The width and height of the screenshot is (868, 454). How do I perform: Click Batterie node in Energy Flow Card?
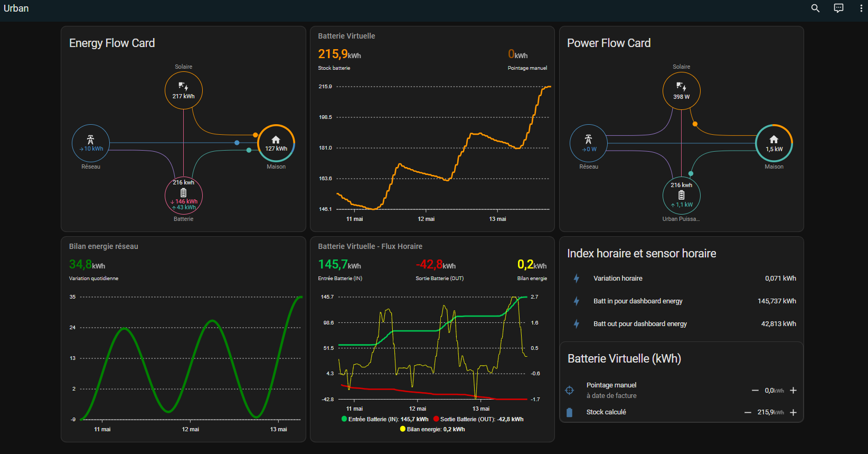point(184,195)
